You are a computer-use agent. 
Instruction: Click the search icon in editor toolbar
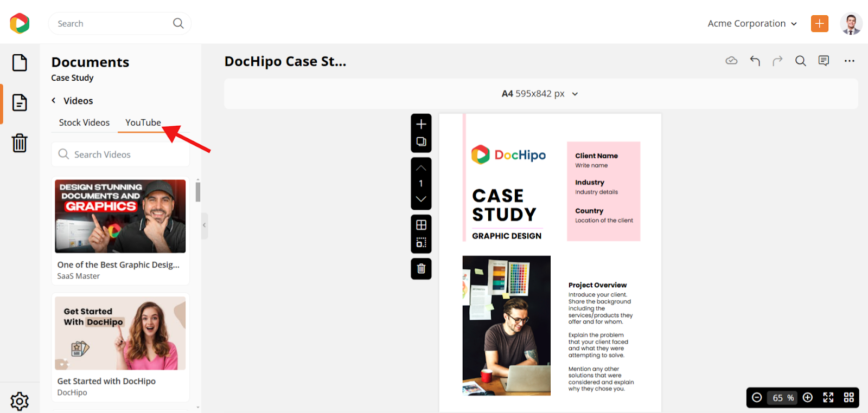pyautogui.click(x=800, y=61)
